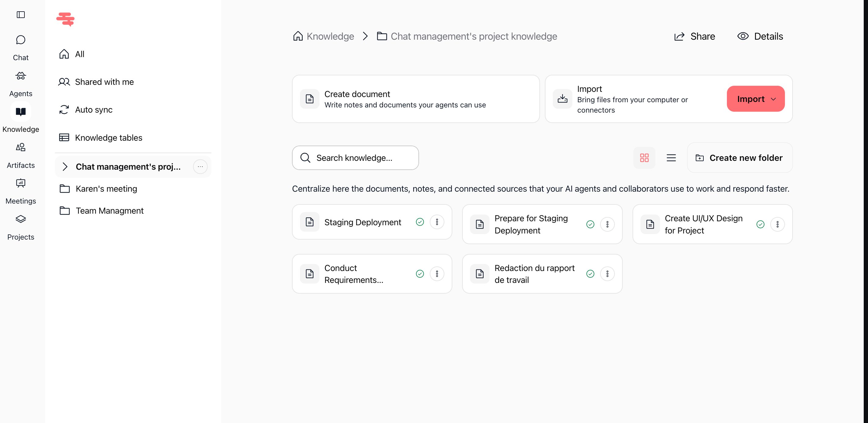Open Shared with me
Viewport: 868px width, 423px height.
(133, 82)
